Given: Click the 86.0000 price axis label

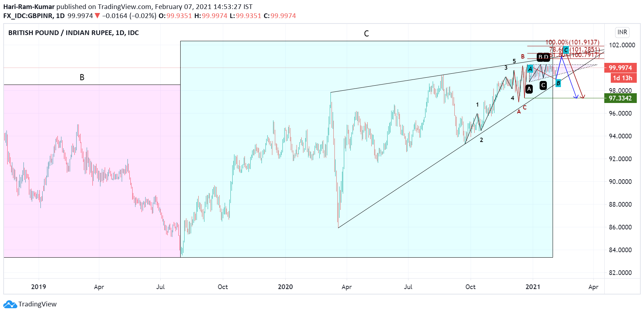Looking at the screenshot, I should [620, 227].
